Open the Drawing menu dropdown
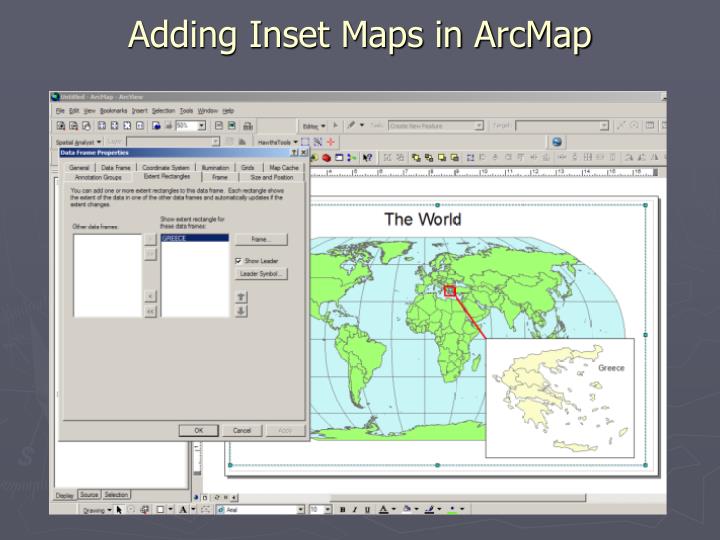720x540 pixels. (96, 509)
